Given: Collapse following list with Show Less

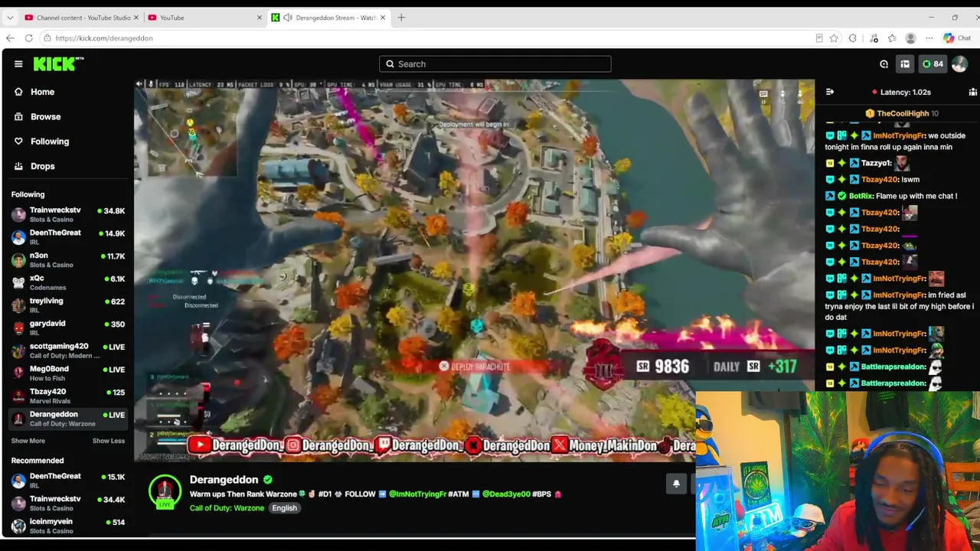Looking at the screenshot, I should point(109,441).
